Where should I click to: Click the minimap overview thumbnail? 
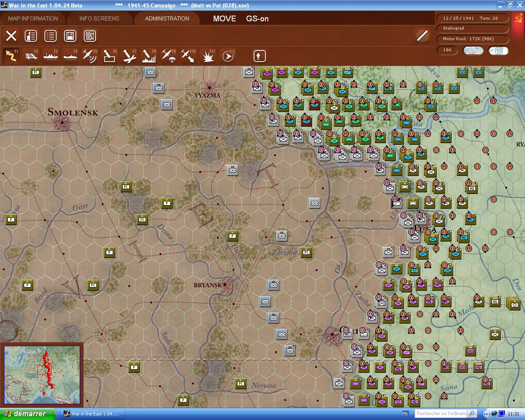(x=42, y=374)
